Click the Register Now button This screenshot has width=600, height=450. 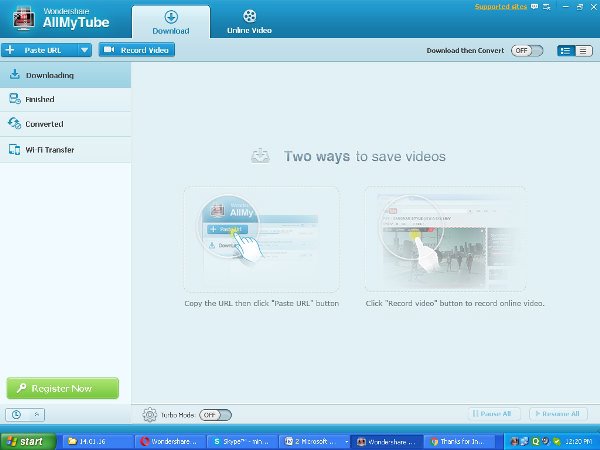[63, 388]
